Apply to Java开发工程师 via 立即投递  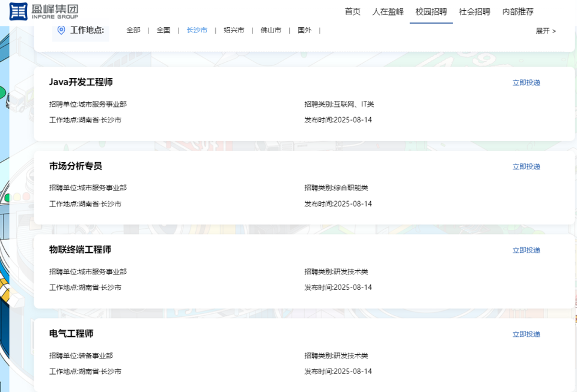(525, 82)
